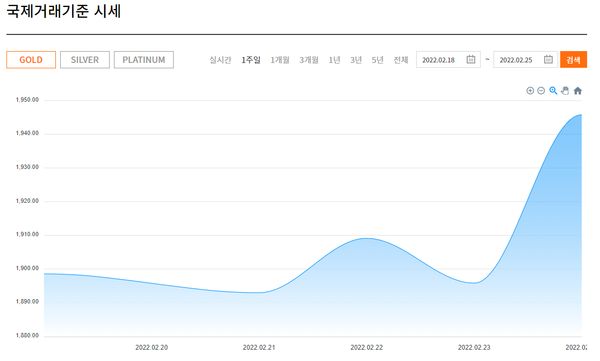Select the 1년 period
This screenshot has height=361, width=600.
click(334, 60)
